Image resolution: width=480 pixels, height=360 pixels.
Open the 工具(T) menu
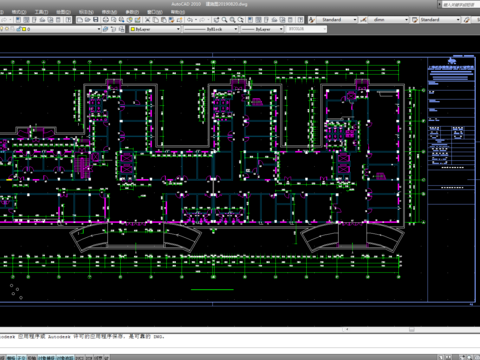coord(41,12)
